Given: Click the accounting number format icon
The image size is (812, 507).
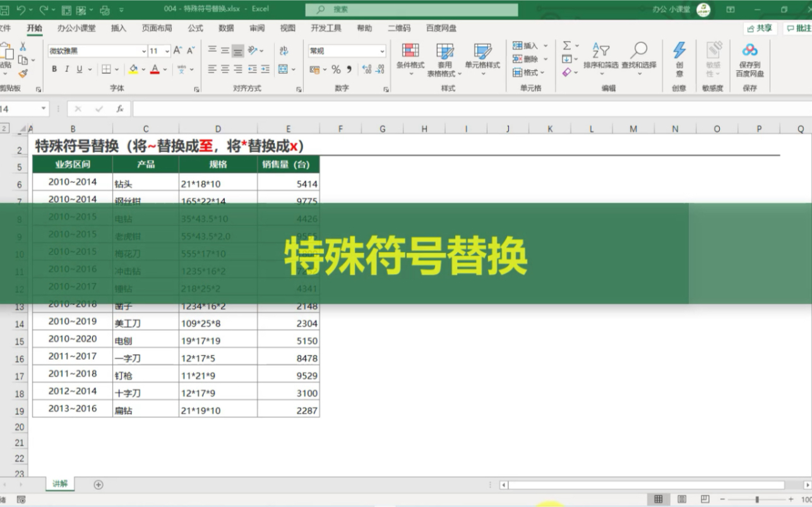Looking at the screenshot, I should [x=315, y=69].
